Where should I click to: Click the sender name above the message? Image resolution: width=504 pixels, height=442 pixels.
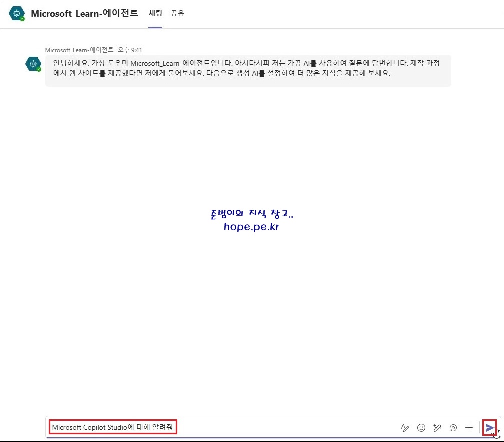pyautogui.click(x=79, y=50)
